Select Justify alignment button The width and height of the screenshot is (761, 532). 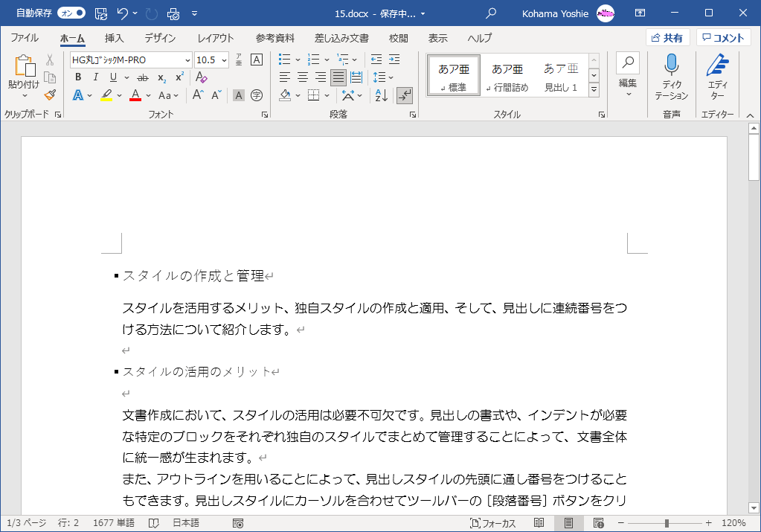tap(338, 77)
